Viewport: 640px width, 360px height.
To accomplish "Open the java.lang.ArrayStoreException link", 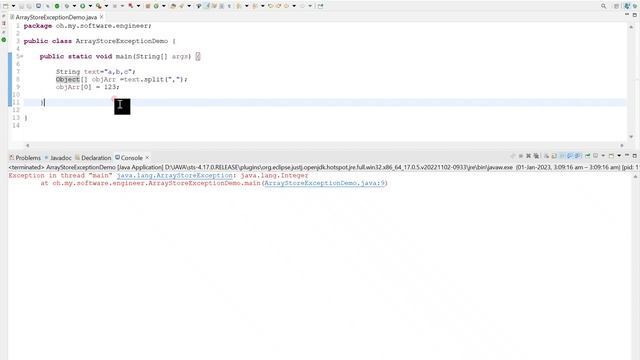I will click(x=174, y=176).
